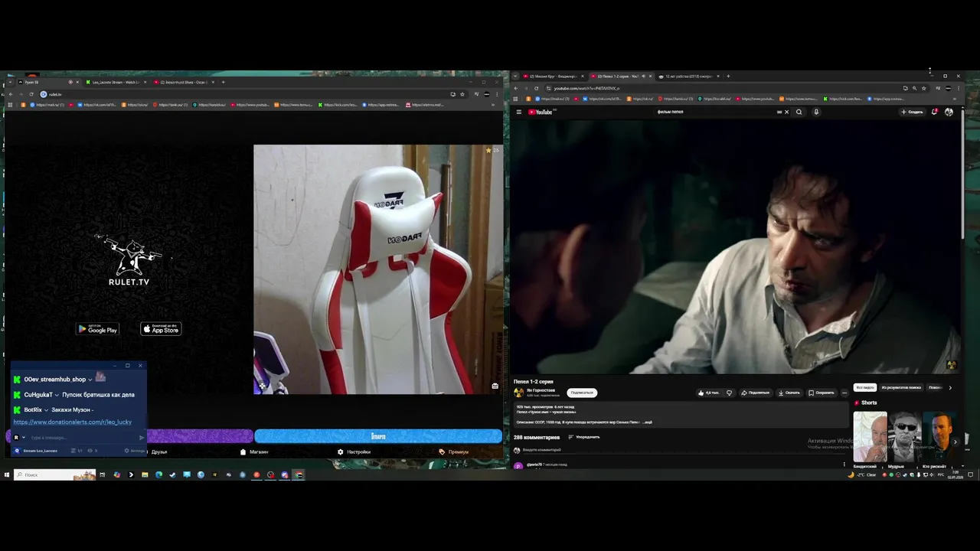Open Настройки in Rulet.tv bottom menu
Viewport: 980px width, 551px height.
[x=354, y=452]
